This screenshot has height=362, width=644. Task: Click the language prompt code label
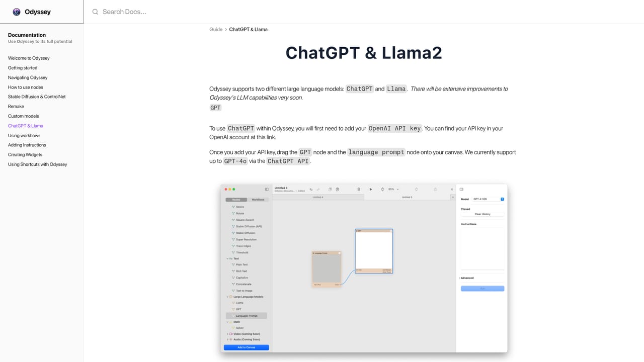coord(376,152)
